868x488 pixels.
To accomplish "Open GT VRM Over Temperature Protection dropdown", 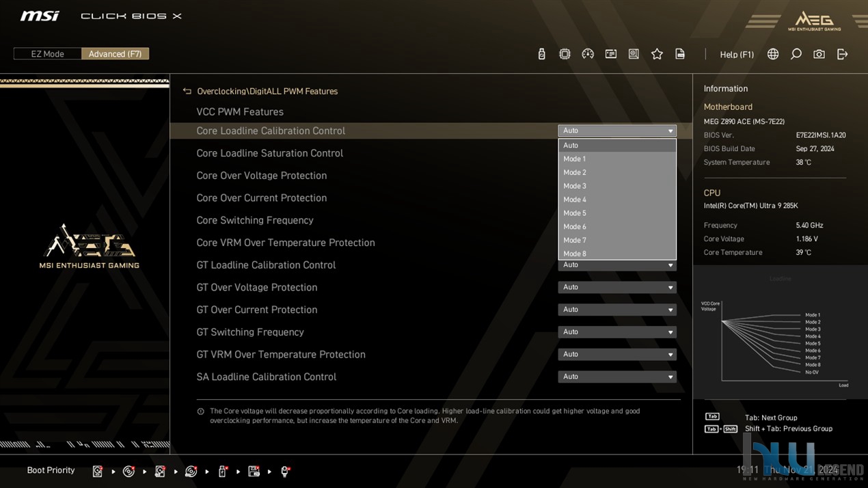I will (x=617, y=355).
